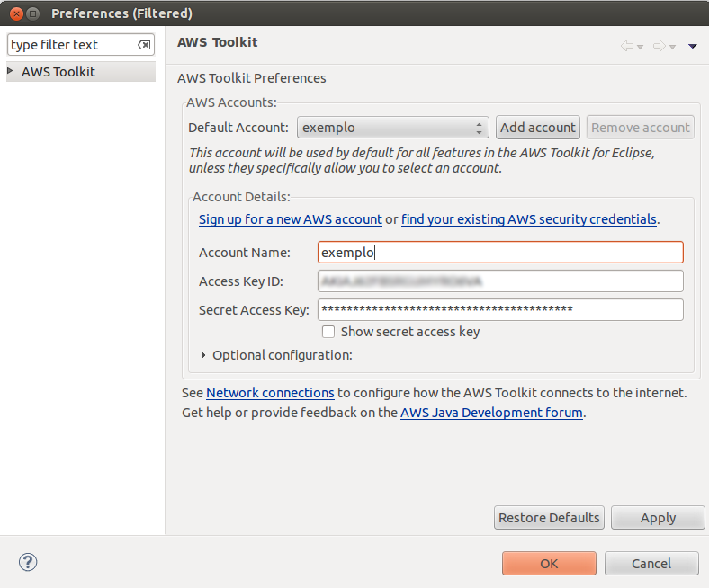Expand the AWS Toolkit tree node arrow
This screenshot has height=588, width=709.
tap(11, 71)
